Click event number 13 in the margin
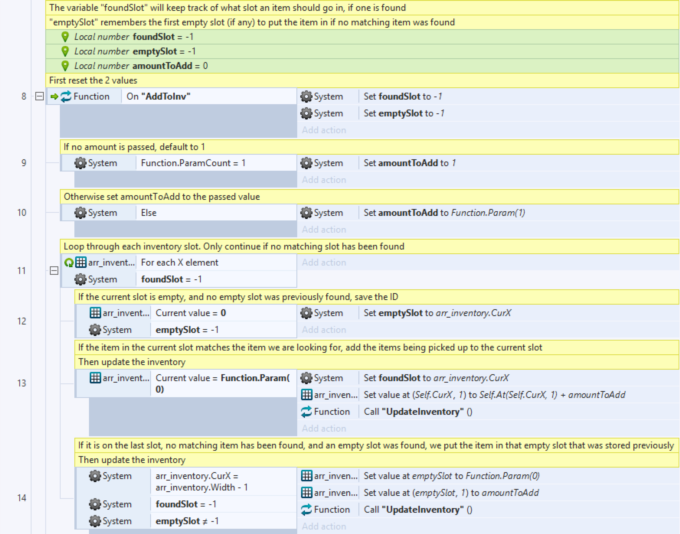The image size is (680, 534). pos(22,383)
